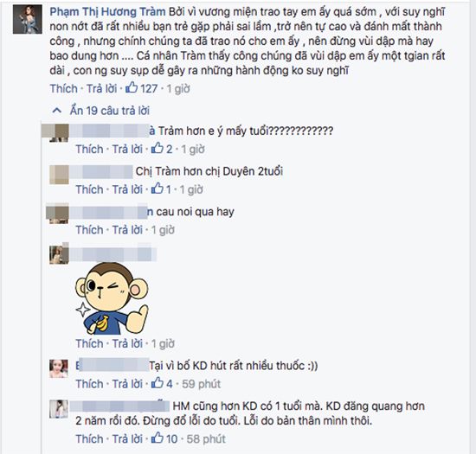Click the thumbs-up icon with 1 like on the "Chị Tràm hơn chị Duyên 2tuổi" reply
The width and height of the screenshot is (476, 454).
tap(158, 189)
